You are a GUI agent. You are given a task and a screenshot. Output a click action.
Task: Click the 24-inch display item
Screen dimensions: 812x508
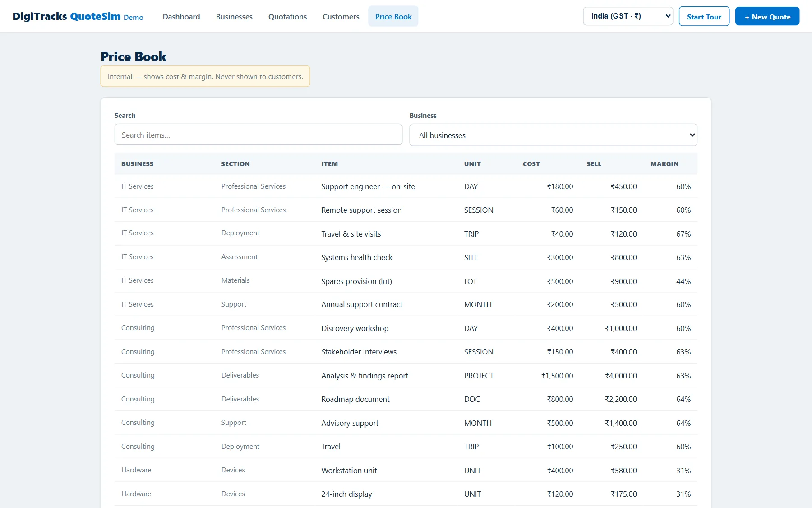pos(346,494)
